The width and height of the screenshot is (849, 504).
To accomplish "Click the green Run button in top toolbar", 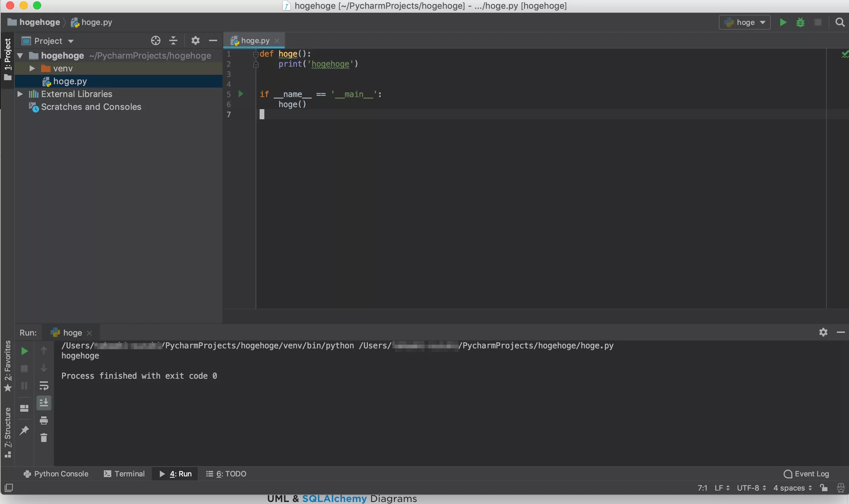I will (x=783, y=23).
